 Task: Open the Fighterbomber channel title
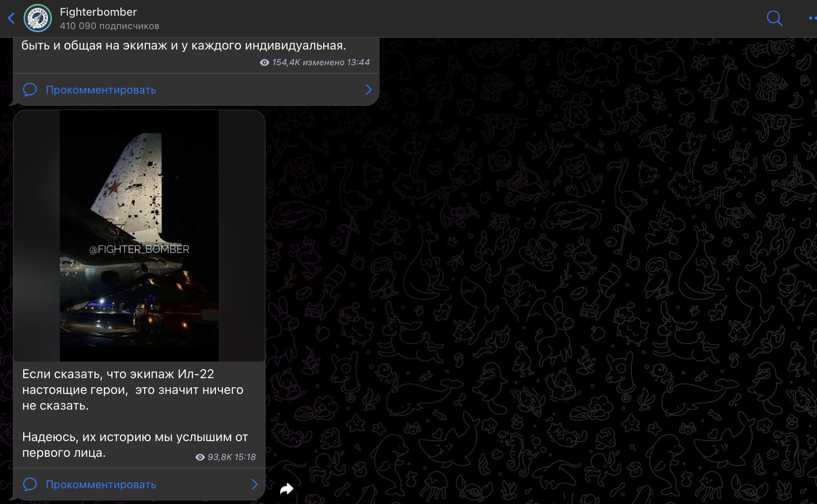[x=98, y=12]
